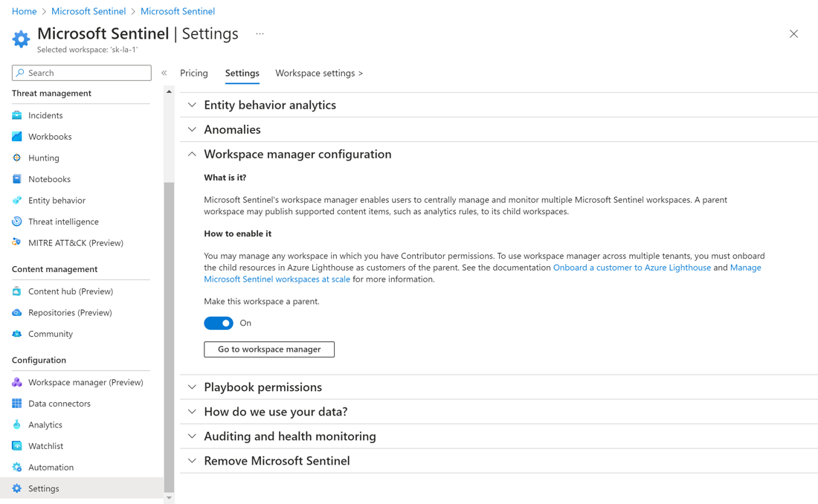Open the Incidents icon in sidebar
The image size is (818, 504).
pyautogui.click(x=17, y=115)
